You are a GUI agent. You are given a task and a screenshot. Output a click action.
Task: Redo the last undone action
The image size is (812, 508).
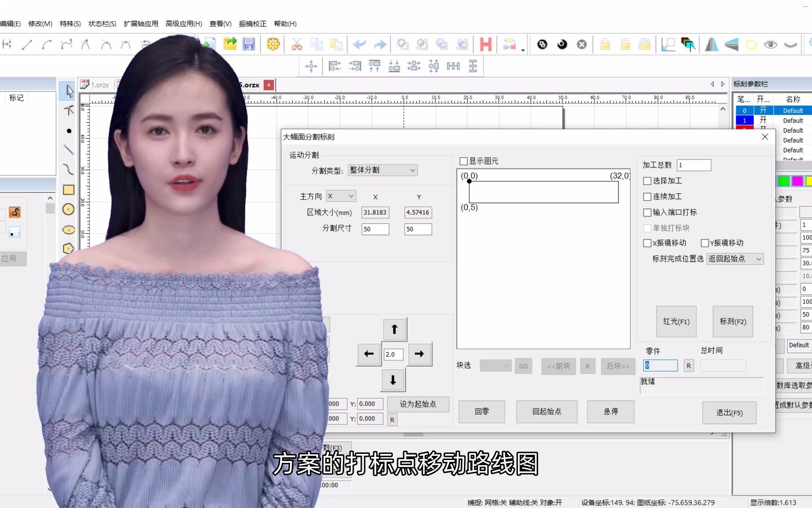379,44
